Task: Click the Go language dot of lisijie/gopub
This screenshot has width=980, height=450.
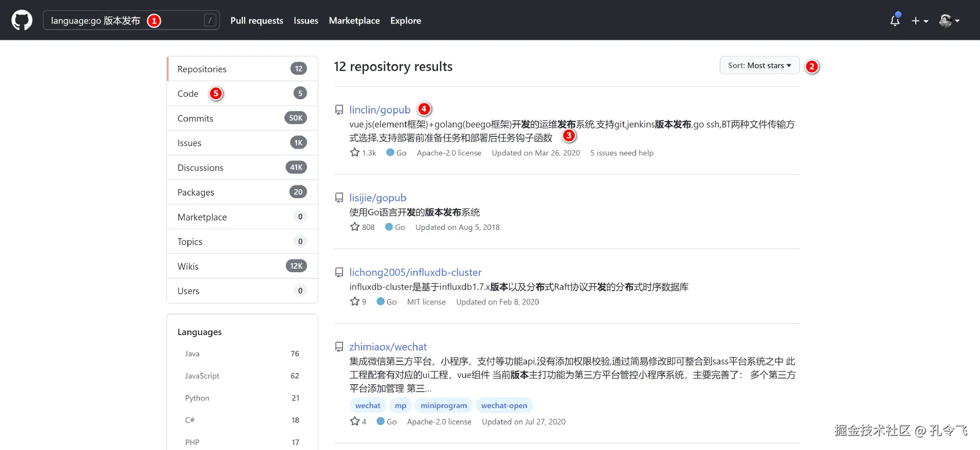Action: [x=388, y=227]
